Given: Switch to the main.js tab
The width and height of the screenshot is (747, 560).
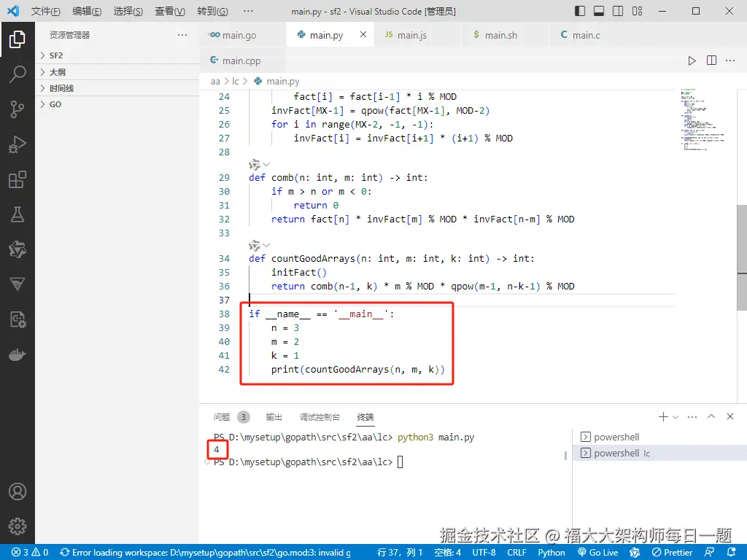Looking at the screenshot, I should pyautogui.click(x=418, y=35).
